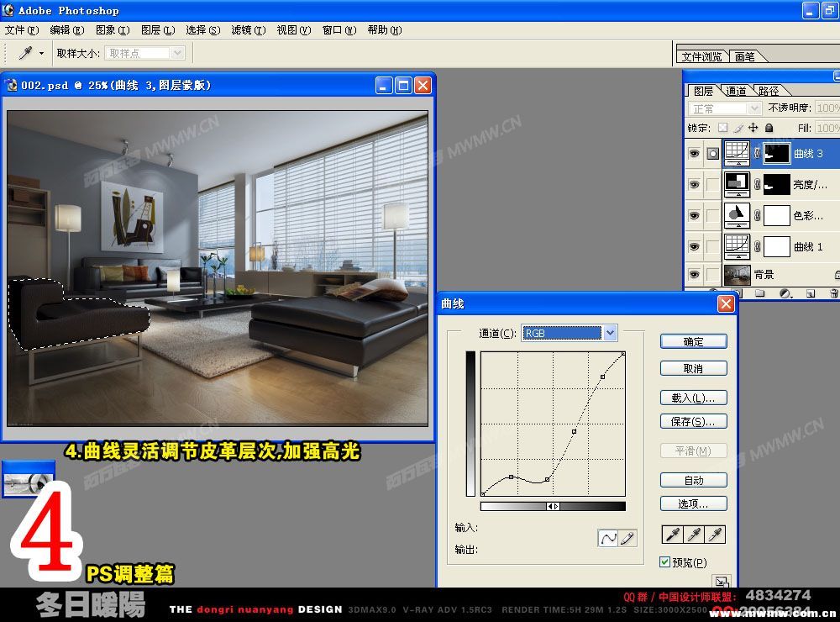Hide the 色彩... layer
Viewport: 840px width, 622px height.
[x=695, y=215]
